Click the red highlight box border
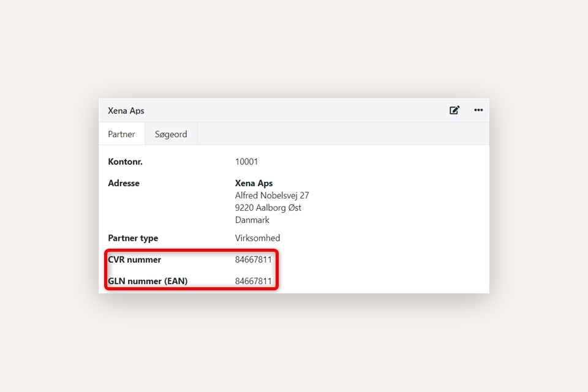The image size is (588, 392). click(x=277, y=269)
